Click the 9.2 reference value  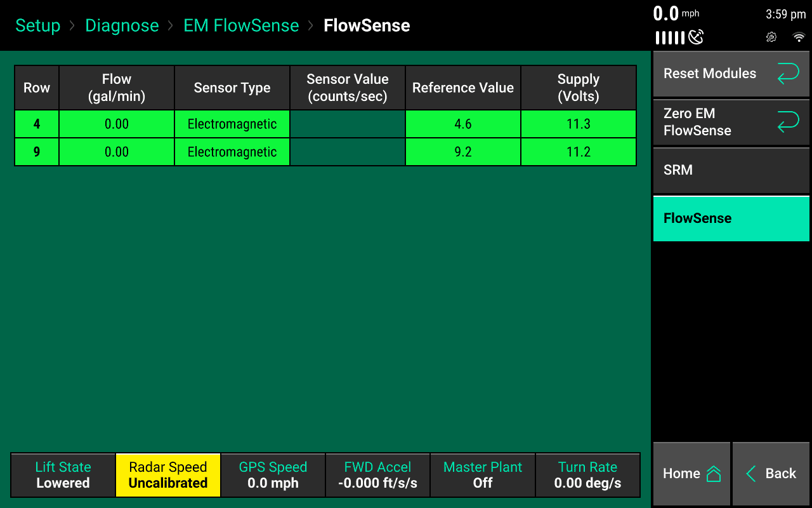point(463,152)
